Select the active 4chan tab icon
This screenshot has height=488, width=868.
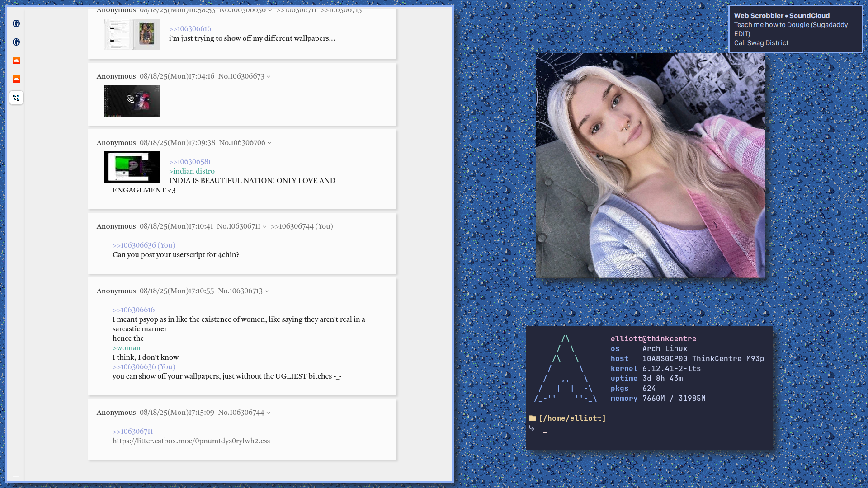[16, 98]
